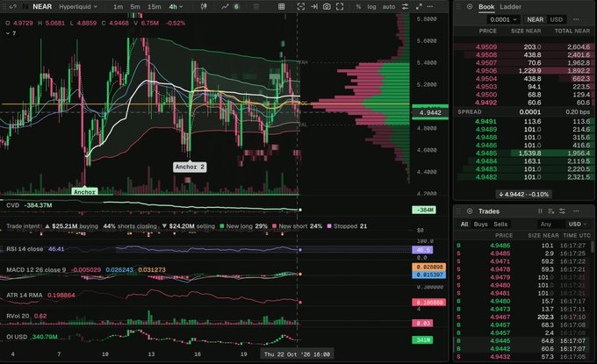Click the CVD indicator label

[x=12, y=205]
